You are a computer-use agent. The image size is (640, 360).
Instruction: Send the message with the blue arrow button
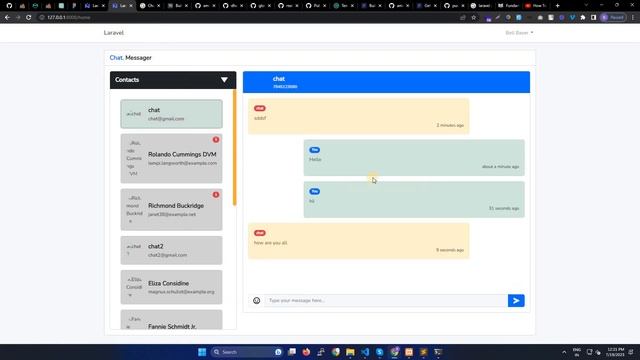coord(516,300)
